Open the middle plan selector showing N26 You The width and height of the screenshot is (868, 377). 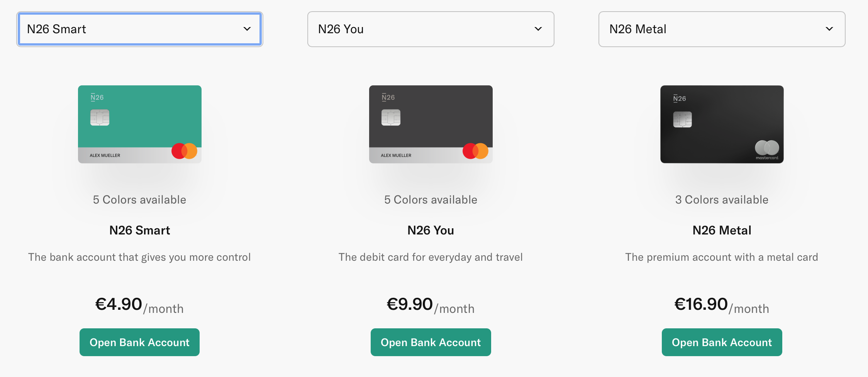pyautogui.click(x=431, y=29)
